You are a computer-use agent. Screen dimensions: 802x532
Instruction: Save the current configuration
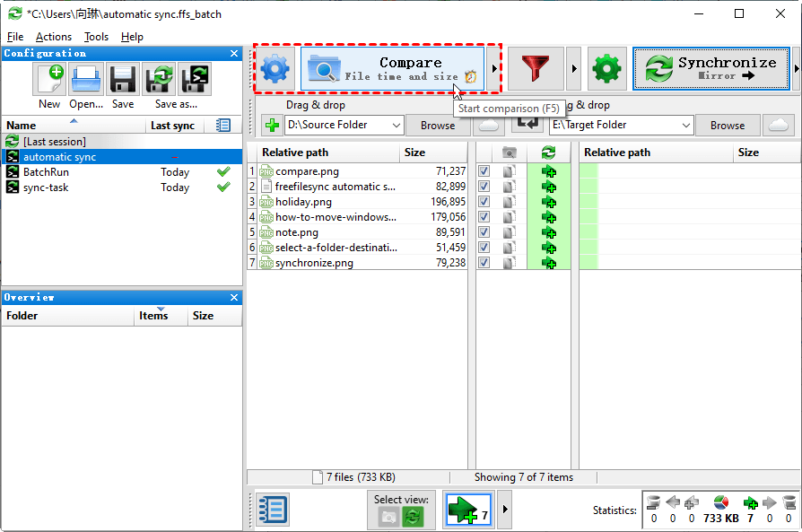click(x=123, y=79)
